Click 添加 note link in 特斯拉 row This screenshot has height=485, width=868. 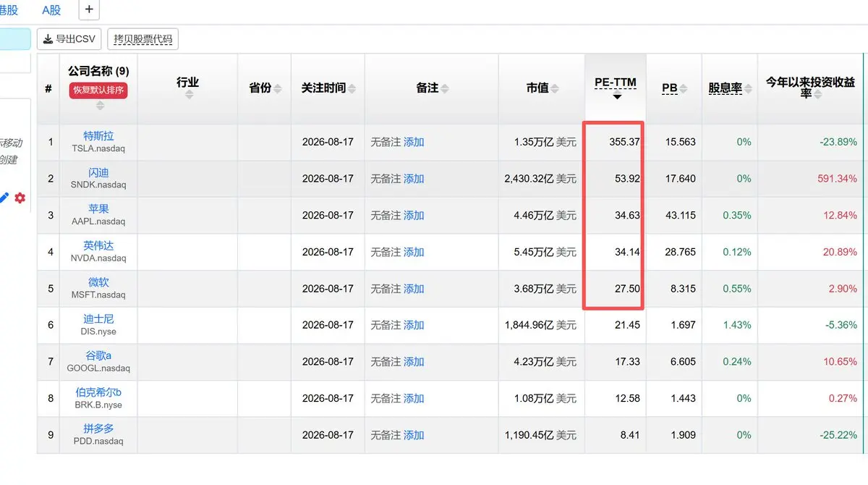pyautogui.click(x=414, y=142)
